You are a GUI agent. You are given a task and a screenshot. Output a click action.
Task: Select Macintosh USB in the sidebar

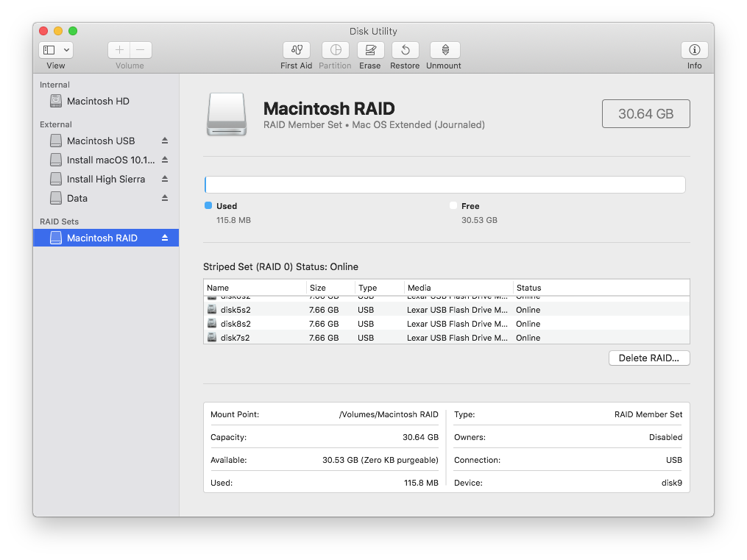point(106,141)
